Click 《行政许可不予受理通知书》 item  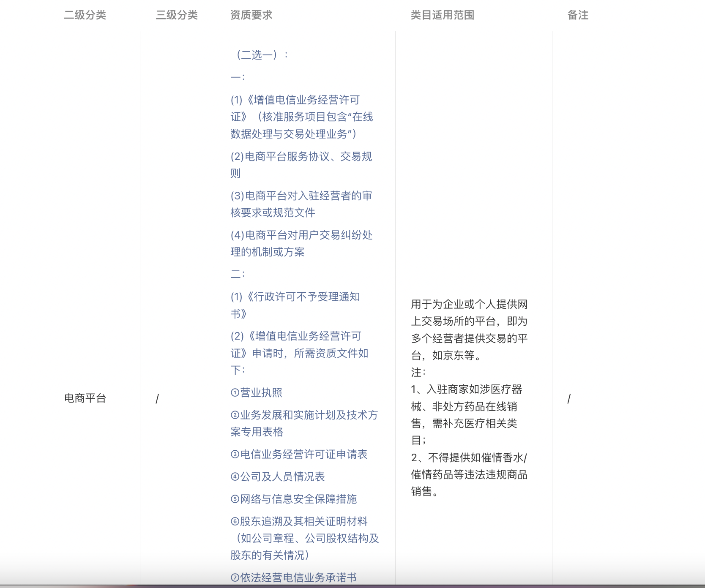click(x=295, y=305)
